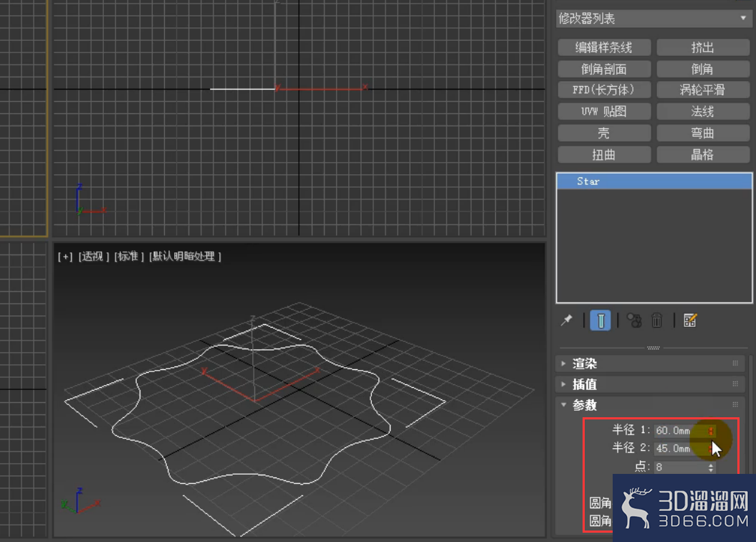
Task: Expand the 插值 rollout
Action: pyautogui.click(x=650, y=384)
